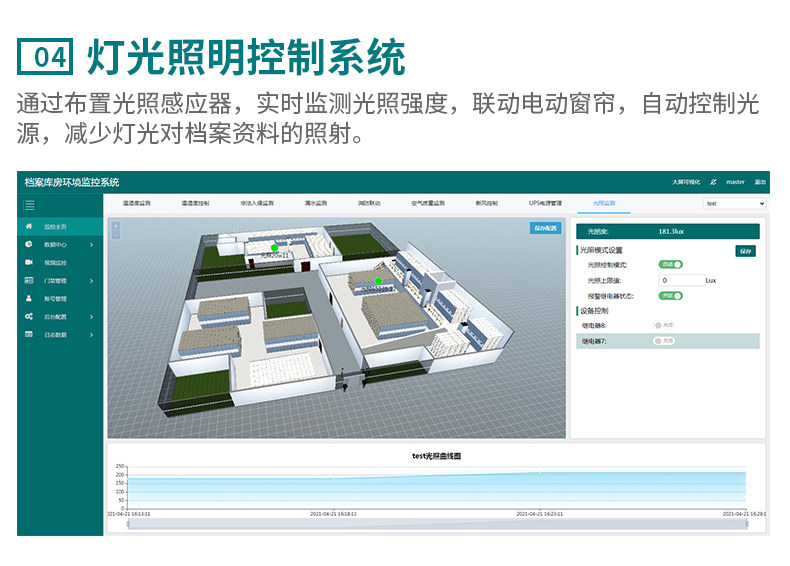Expand the 日志数据 submenu chevron
The image size is (790, 566).
[x=91, y=335]
